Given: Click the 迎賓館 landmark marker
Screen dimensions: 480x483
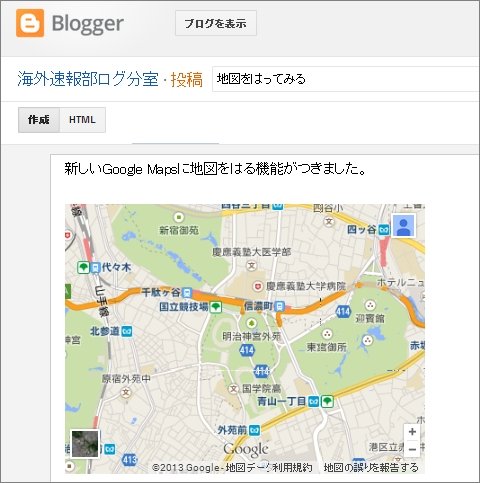Looking at the screenshot, I should [x=370, y=305].
